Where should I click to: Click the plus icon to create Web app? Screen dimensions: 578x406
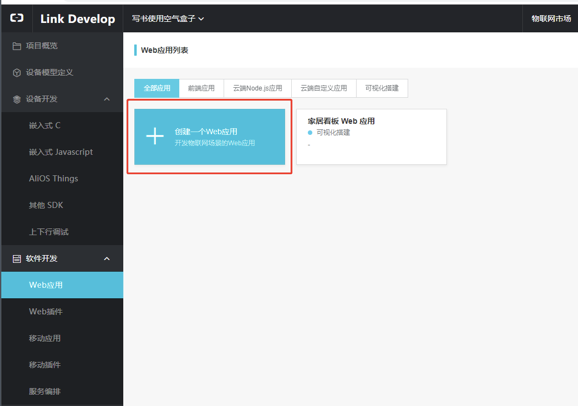(155, 136)
